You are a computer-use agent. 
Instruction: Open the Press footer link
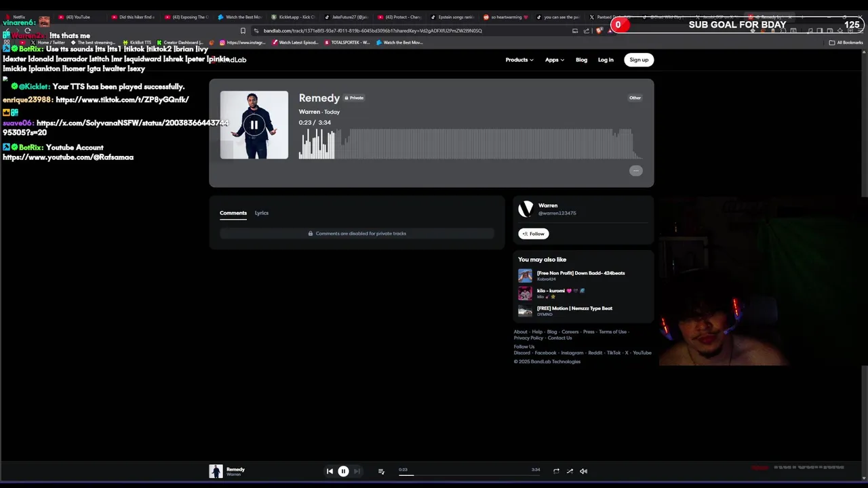[589, 332]
